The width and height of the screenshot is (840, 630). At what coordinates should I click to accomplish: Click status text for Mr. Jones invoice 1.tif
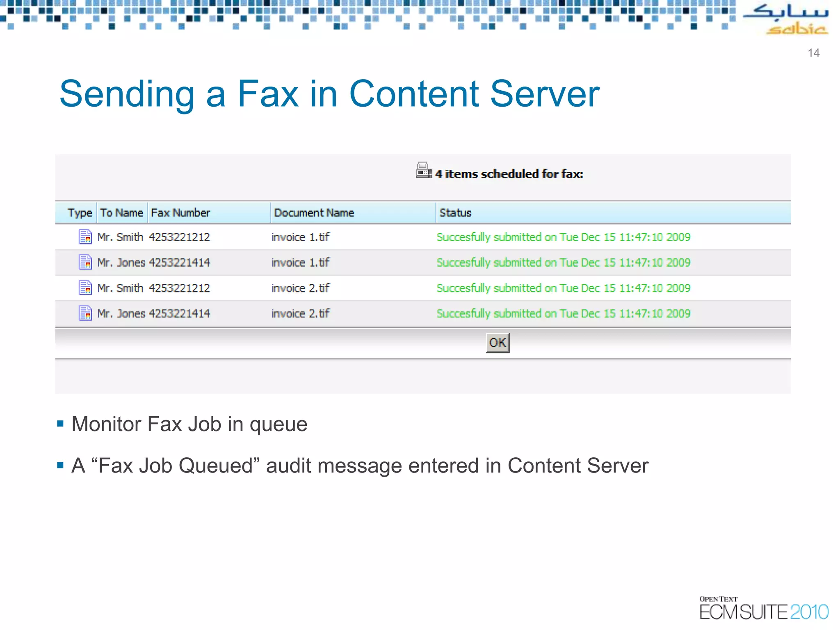click(564, 262)
